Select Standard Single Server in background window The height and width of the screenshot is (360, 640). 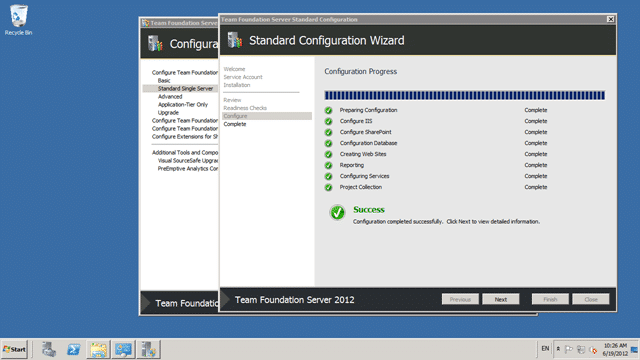185,89
